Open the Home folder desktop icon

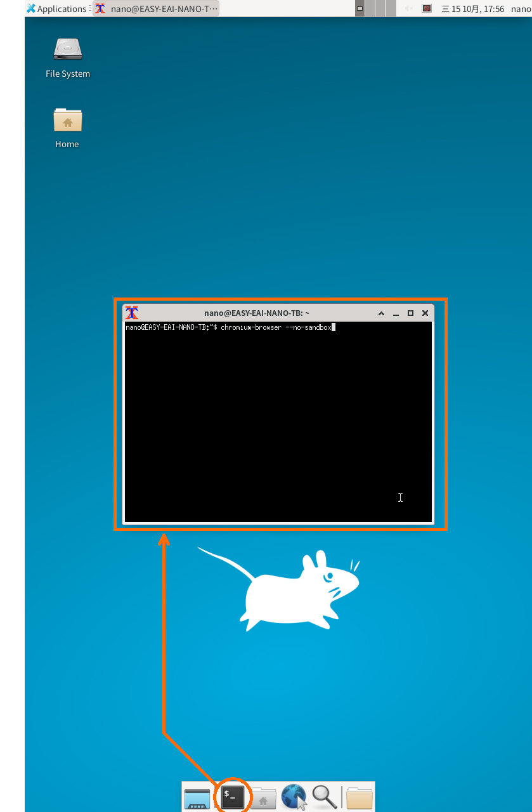point(67,128)
